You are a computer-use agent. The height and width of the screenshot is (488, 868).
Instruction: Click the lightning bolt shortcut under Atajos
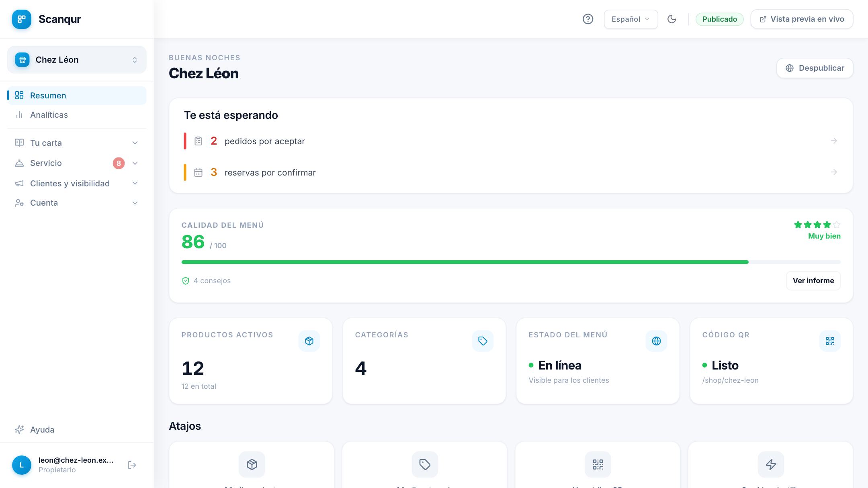click(771, 465)
